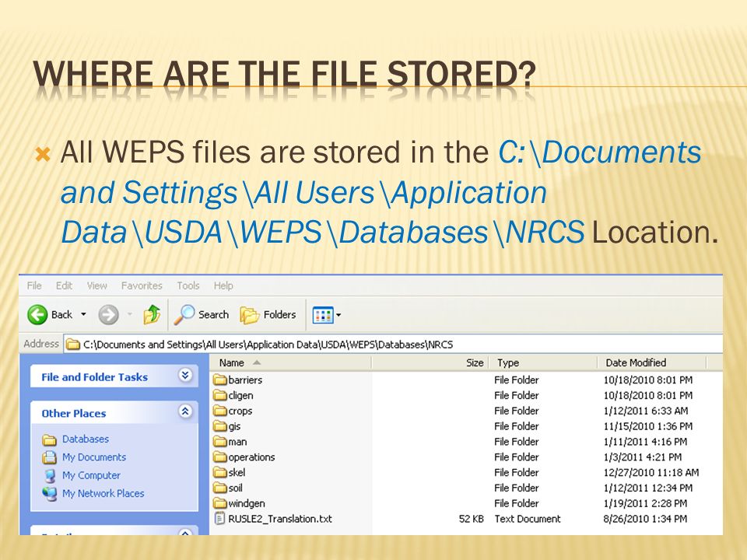Screen dimensions: 747x560
Task: Click the date 8/26/2010 1:34 PM
Action: click(645, 519)
